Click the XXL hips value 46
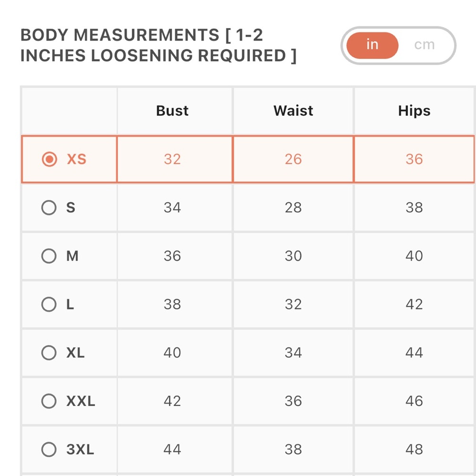Screen dimensions: 476x476 click(x=414, y=401)
